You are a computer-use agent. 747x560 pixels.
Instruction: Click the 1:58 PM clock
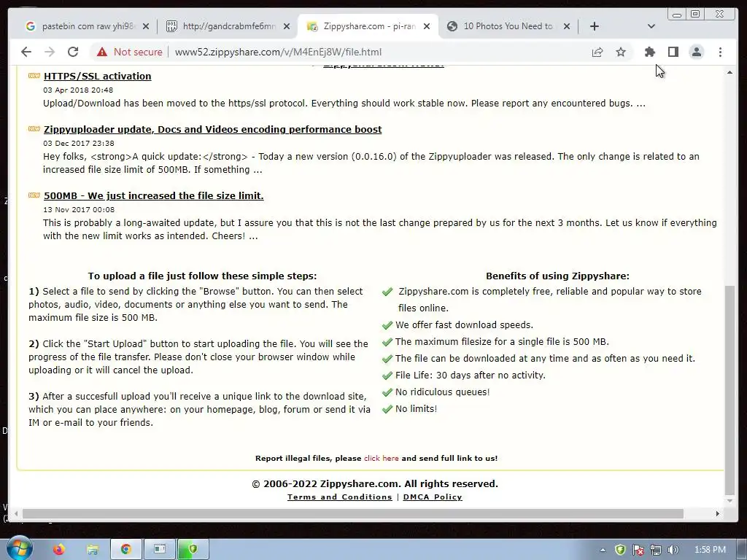pyautogui.click(x=710, y=550)
